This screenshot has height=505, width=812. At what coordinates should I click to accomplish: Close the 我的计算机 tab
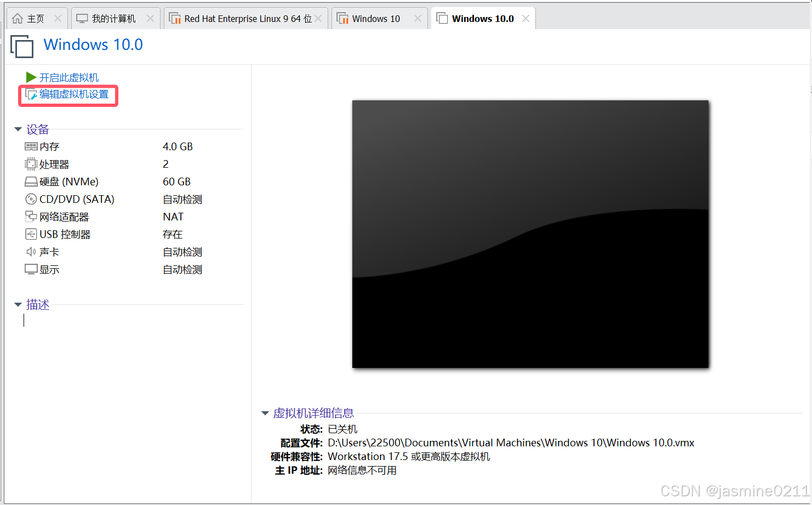(150, 19)
